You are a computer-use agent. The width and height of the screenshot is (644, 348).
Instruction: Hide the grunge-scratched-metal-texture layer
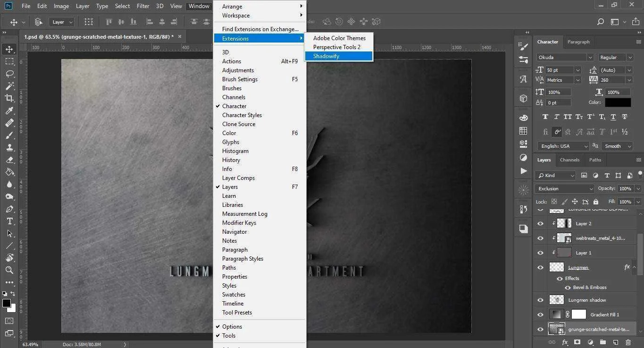540,329
